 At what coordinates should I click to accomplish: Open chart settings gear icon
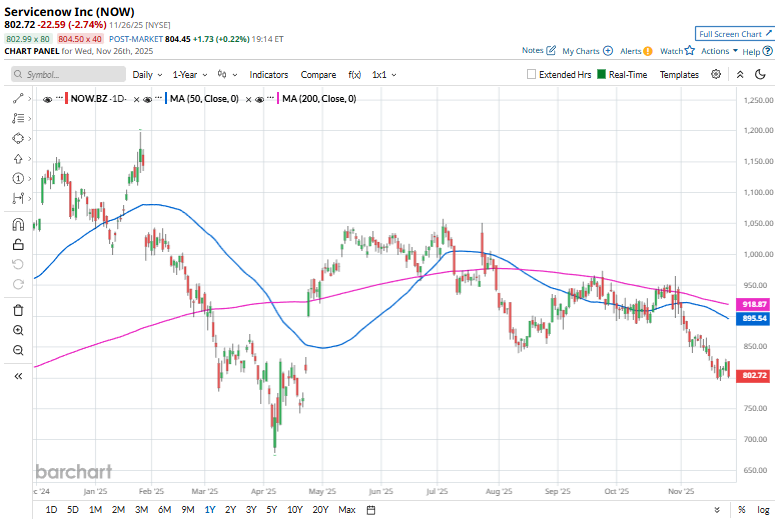click(716, 74)
